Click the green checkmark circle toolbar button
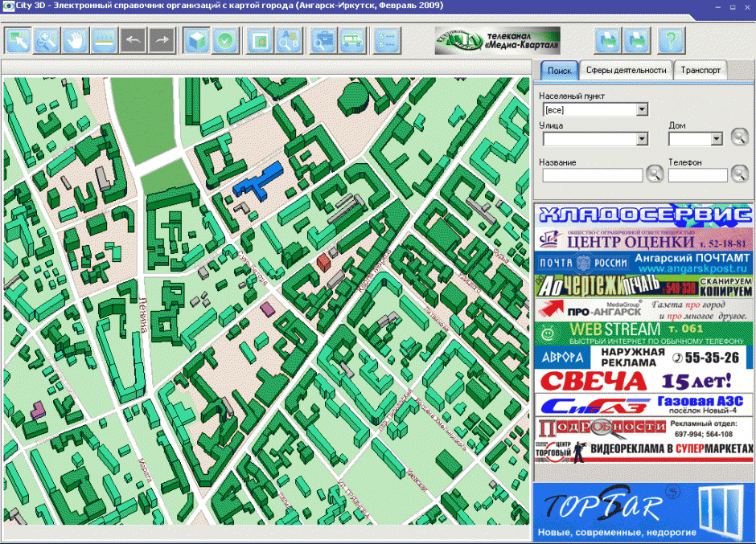The width and height of the screenshot is (756, 544). 225,40
